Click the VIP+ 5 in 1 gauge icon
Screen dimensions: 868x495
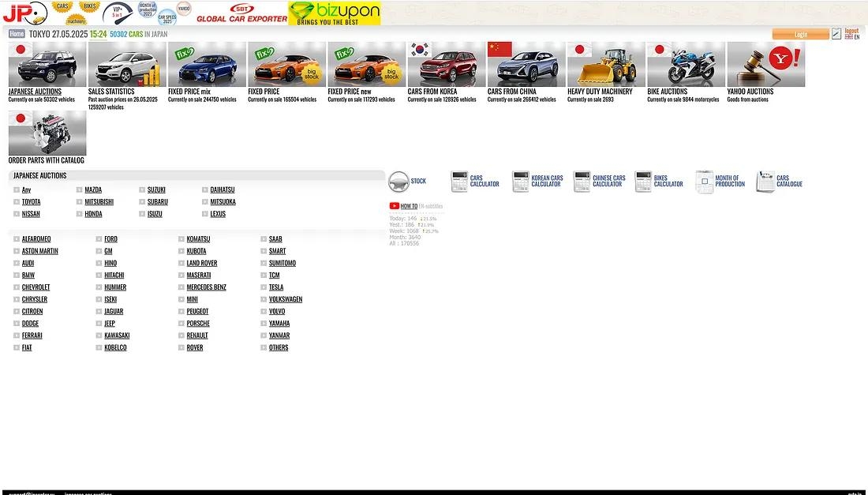(118, 13)
